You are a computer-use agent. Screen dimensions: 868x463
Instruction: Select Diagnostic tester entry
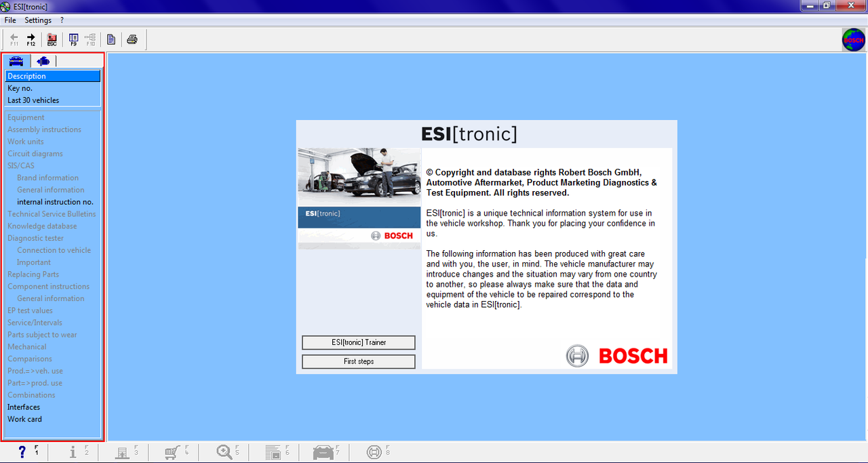[x=35, y=238]
